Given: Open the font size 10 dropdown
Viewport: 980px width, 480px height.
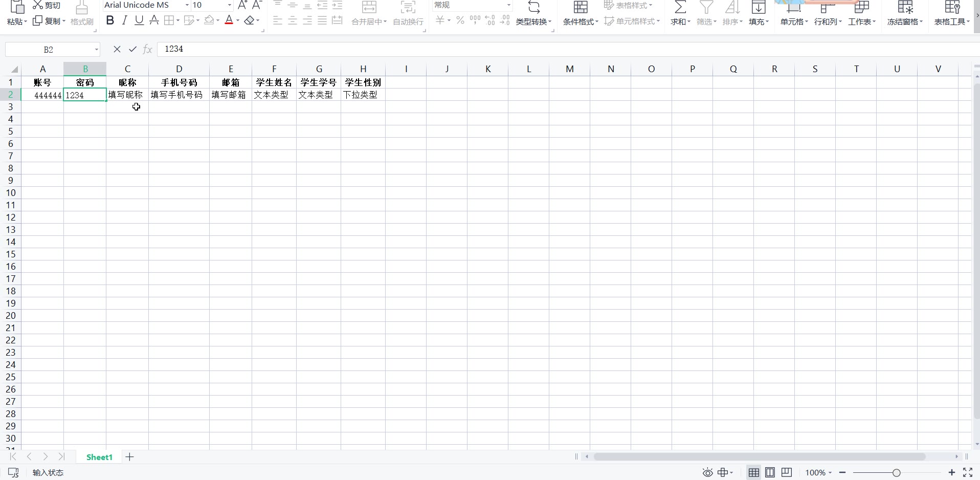Looking at the screenshot, I should click(229, 5).
